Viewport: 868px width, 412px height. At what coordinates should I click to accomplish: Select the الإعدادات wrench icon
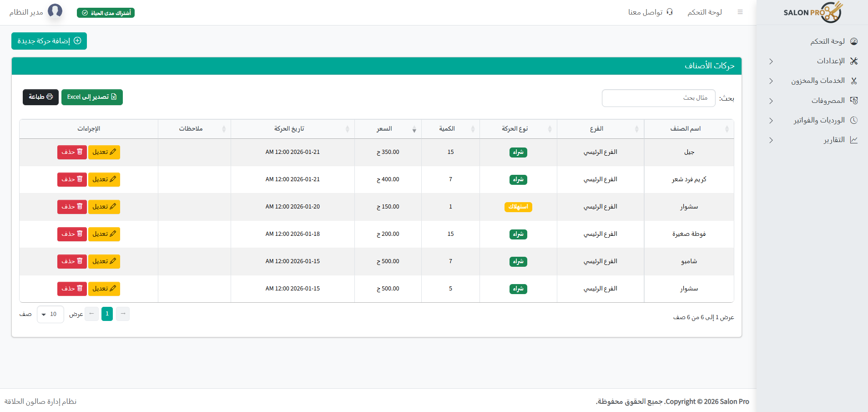tap(854, 61)
